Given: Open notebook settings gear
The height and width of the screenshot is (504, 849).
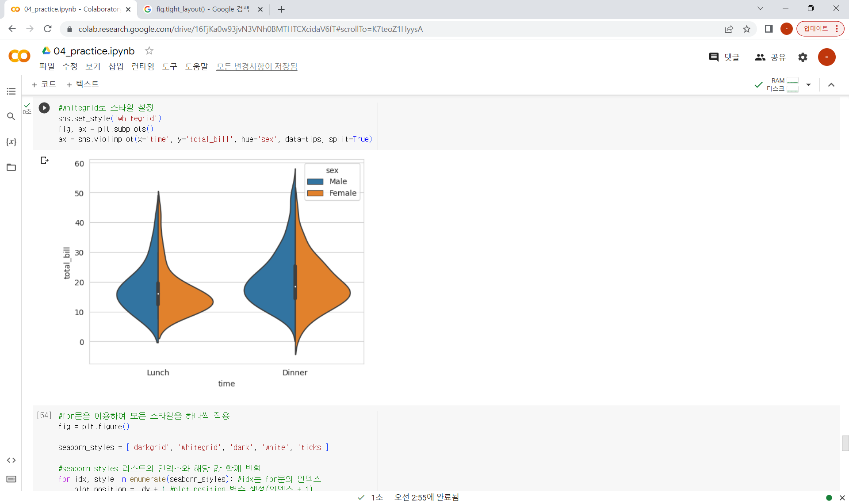Looking at the screenshot, I should pos(803,57).
